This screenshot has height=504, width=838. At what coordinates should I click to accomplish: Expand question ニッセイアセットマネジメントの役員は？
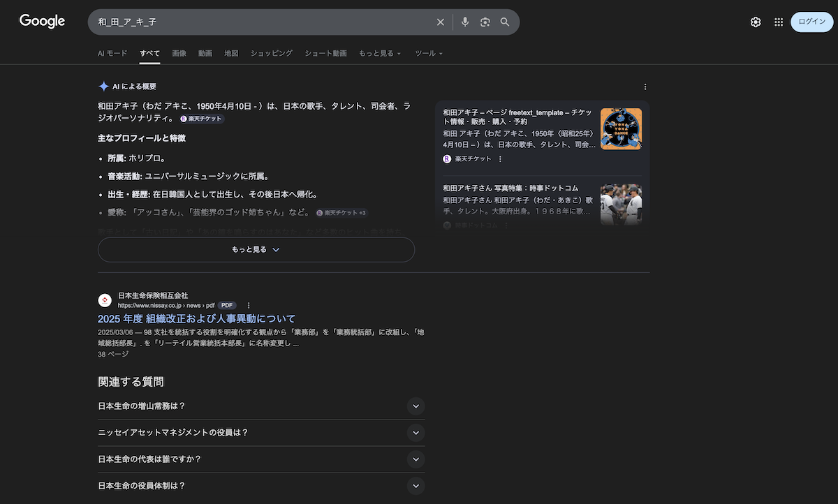(x=416, y=433)
